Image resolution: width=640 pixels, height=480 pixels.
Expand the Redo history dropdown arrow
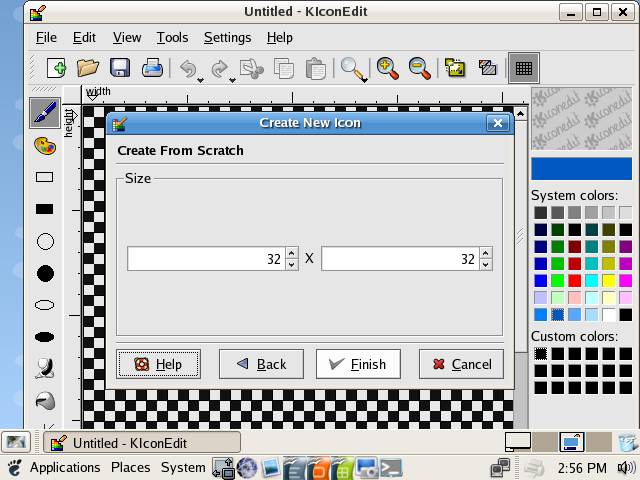coord(233,79)
